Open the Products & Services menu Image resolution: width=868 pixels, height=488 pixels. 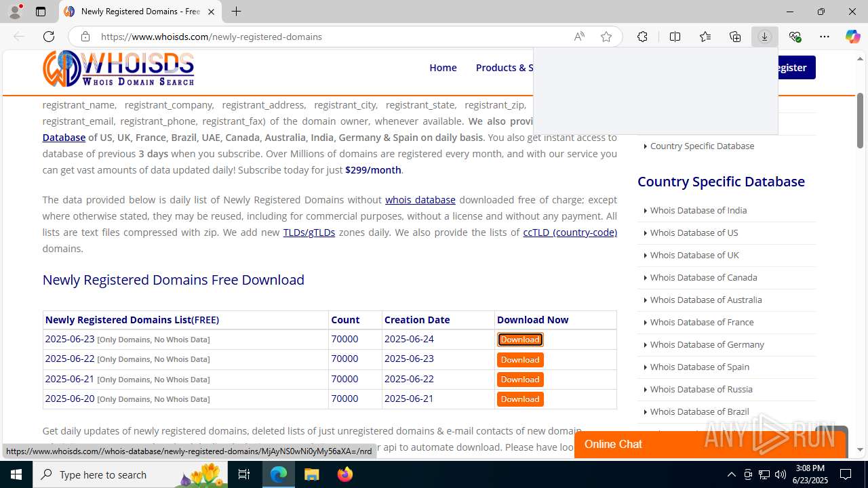(505, 67)
